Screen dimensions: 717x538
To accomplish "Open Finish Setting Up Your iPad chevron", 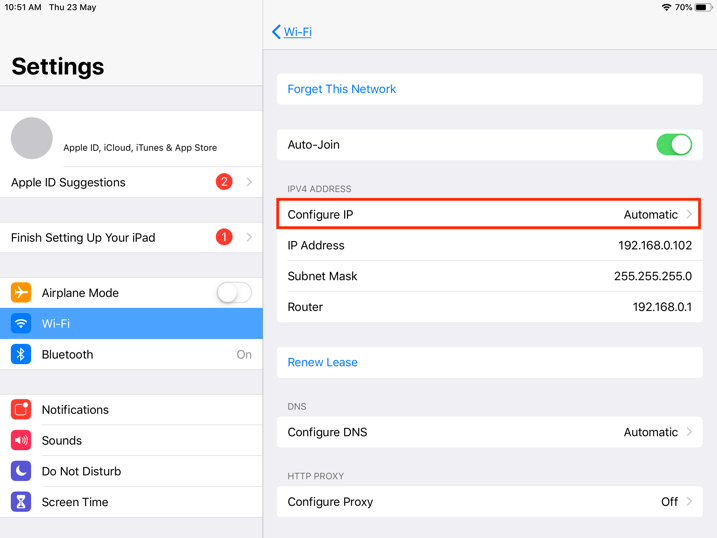I will click(249, 237).
